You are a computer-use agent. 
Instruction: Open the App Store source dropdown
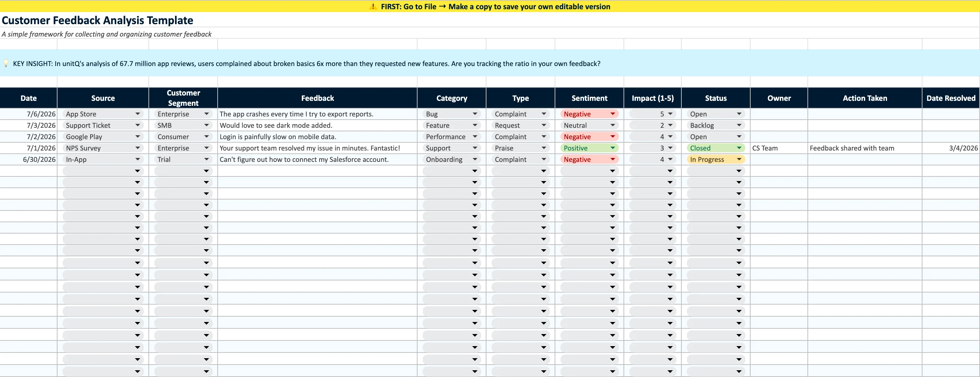pyautogui.click(x=103, y=114)
